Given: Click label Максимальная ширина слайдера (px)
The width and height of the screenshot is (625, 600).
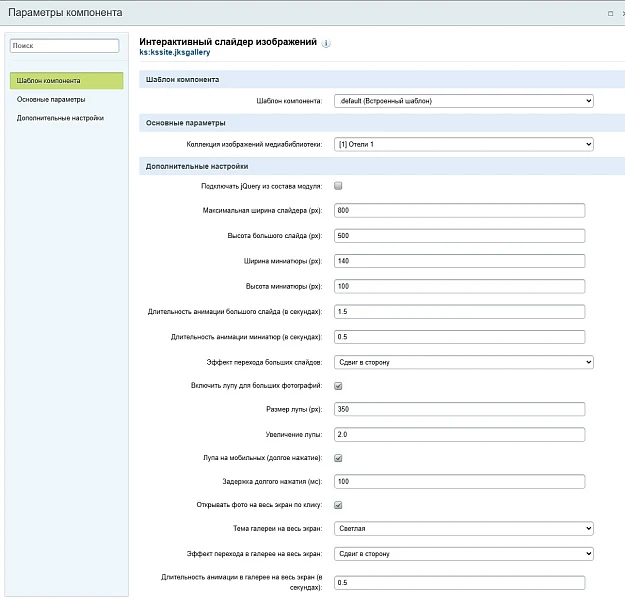Looking at the screenshot, I should 262,210.
